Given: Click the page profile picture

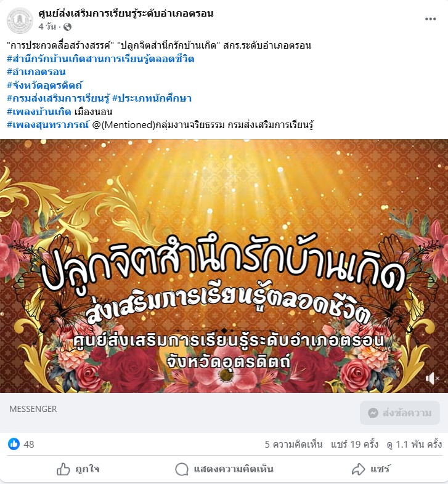Looking at the screenshot, I should click(20, 20).
